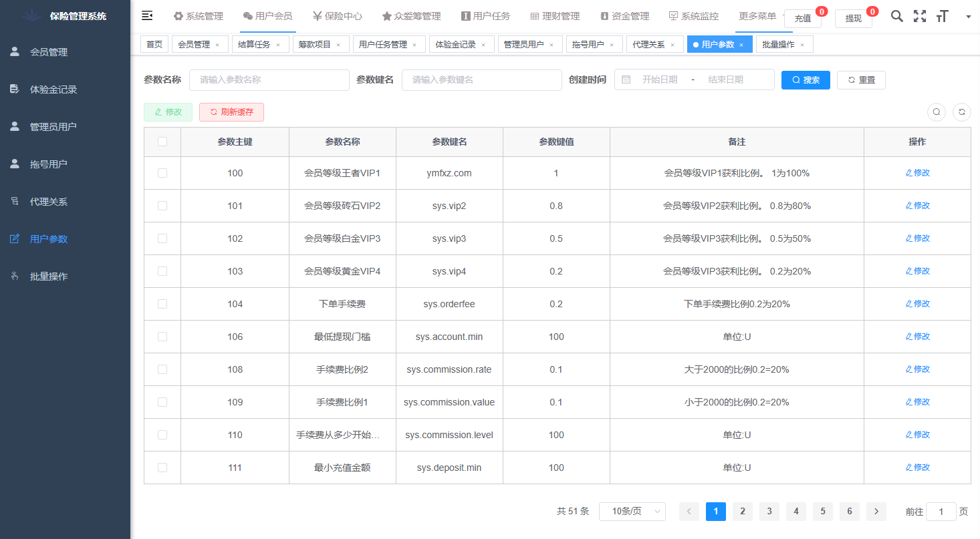Check the sys.deposit.min row checkbox
This screenshot has width=980, height=539.
click(162, 468)
